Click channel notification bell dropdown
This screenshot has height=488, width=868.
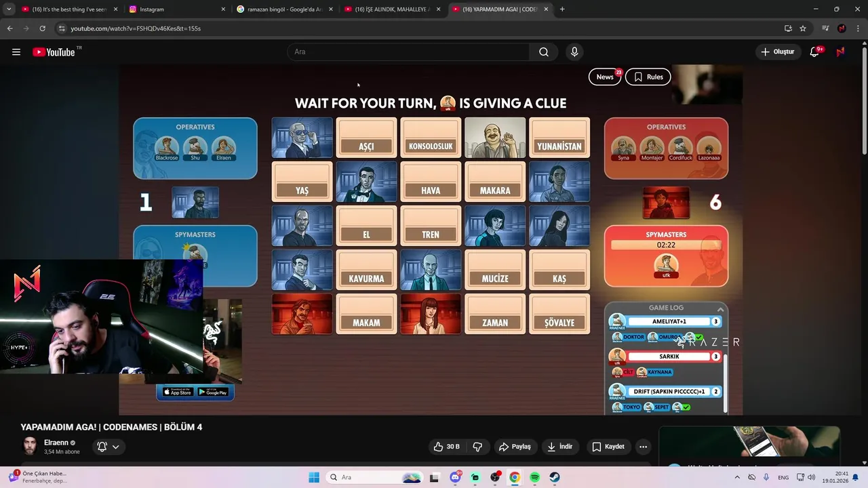[x=108, y=447]
